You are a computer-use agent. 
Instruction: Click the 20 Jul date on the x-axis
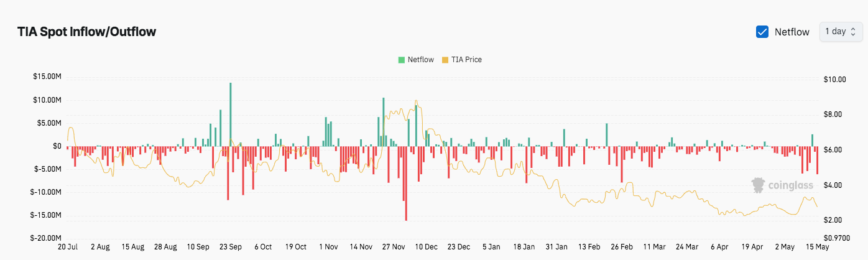(x=67, y=247)
